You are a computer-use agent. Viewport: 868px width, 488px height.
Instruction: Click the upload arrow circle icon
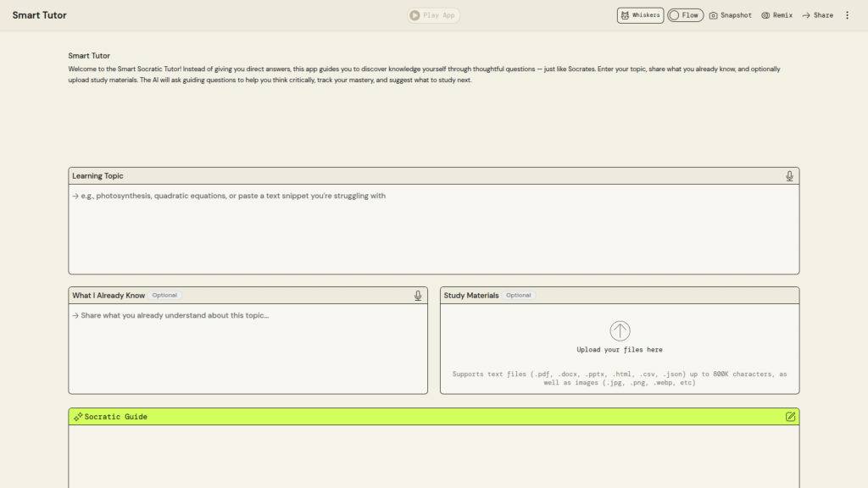click(620, 331)
